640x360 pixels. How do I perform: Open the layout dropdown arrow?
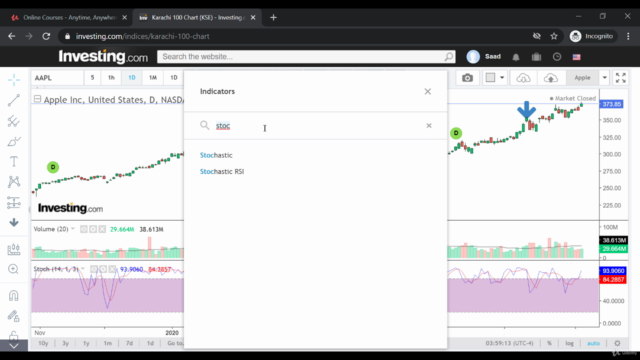tap(502, 78)
